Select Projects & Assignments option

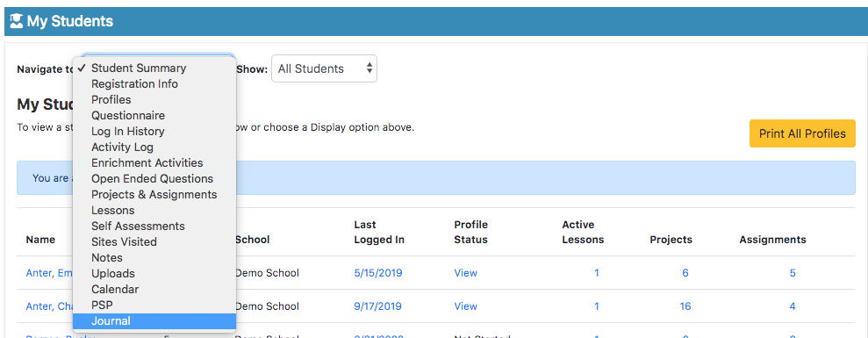(154, 195)
